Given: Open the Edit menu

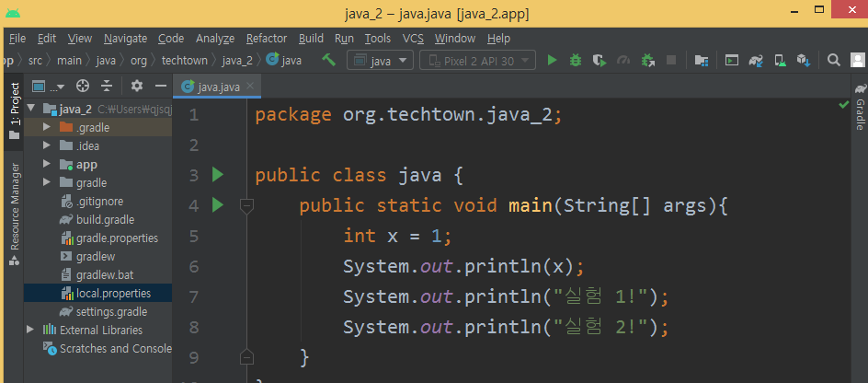Looking at the screenshot, I should point(47,39).
